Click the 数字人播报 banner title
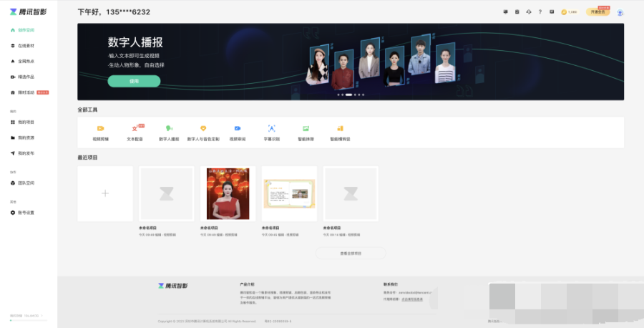644x328 pixels. (x=135, y=42)
